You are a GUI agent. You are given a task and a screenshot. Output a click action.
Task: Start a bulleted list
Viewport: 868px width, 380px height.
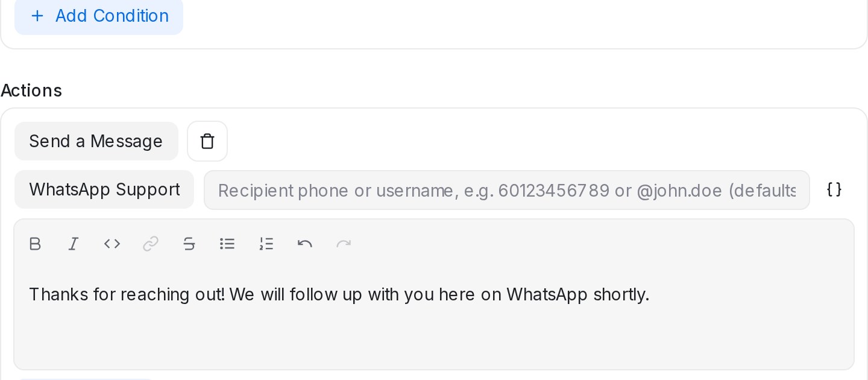click(x=227, y=244)
